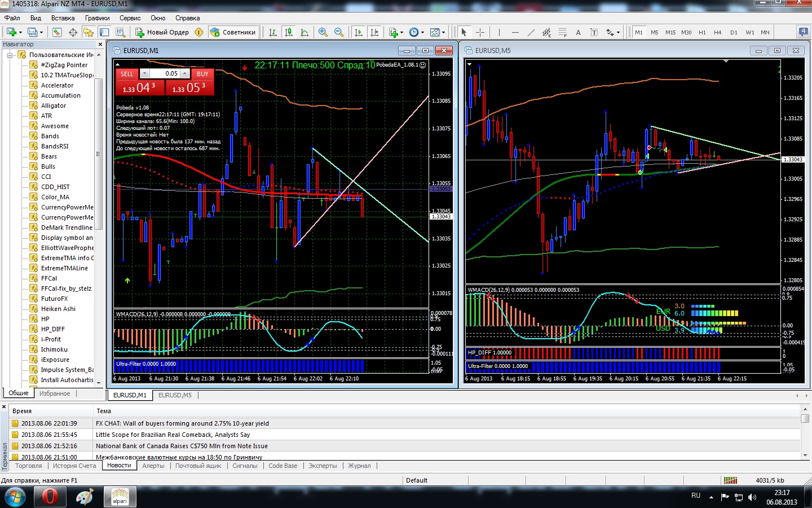Select the cursor arrow tool
Viewport: 812px width, 508px height.
click(464, 32)
